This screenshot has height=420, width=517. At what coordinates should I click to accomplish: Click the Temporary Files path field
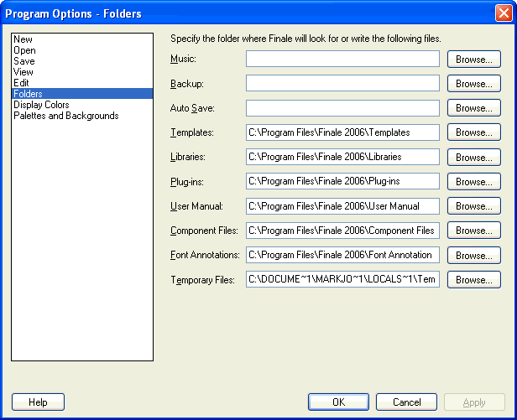342,279
